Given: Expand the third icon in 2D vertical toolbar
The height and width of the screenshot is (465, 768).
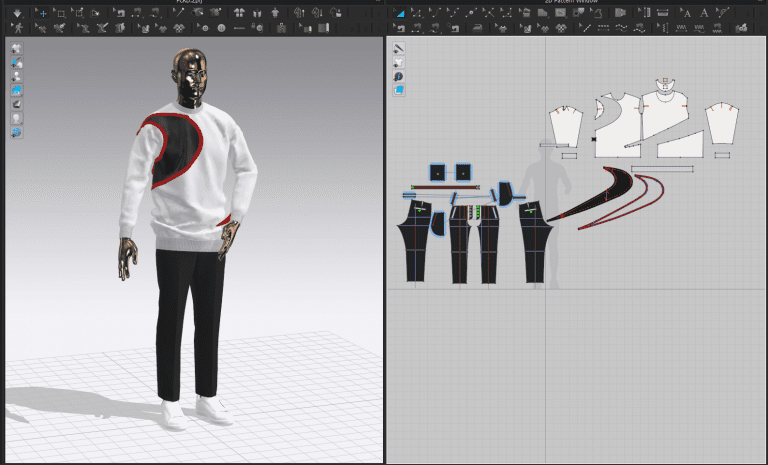Looking at the screenshot, I should click(x=399, y=76).
